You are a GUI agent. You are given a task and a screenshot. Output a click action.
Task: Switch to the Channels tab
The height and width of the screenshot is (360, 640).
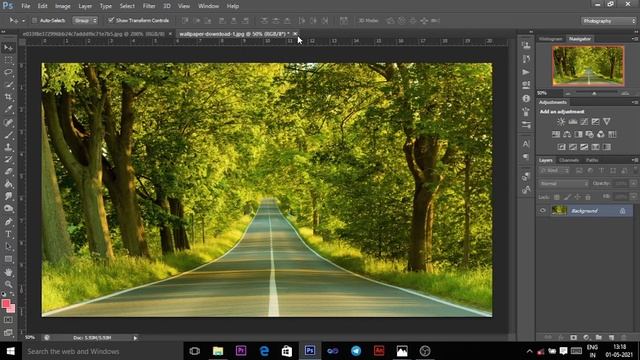click(569, 160)
